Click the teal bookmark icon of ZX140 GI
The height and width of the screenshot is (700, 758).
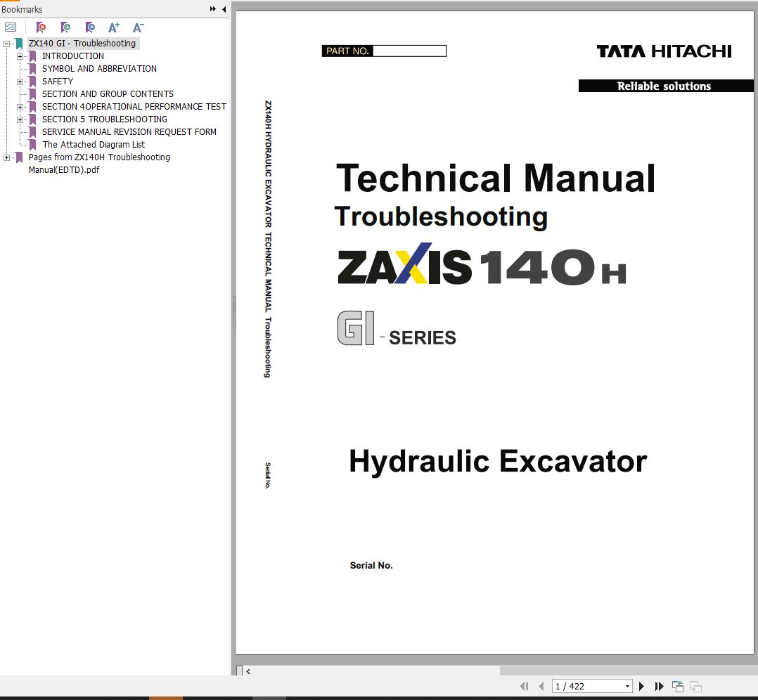click(x=19, y=44)
